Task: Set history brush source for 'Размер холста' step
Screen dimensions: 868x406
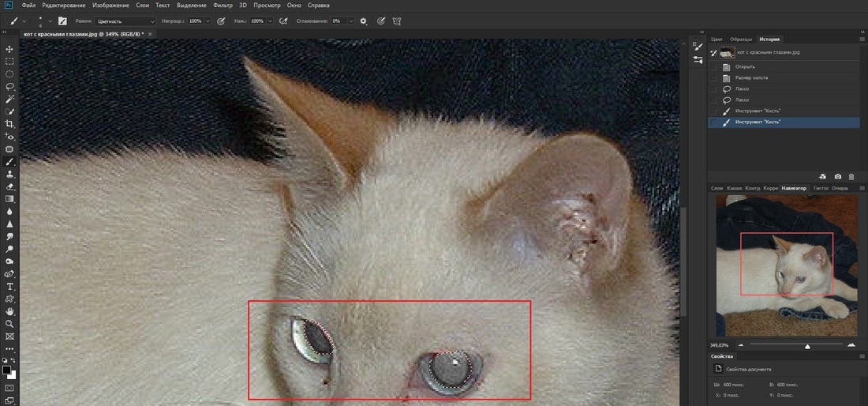Action: coord(714,78)
